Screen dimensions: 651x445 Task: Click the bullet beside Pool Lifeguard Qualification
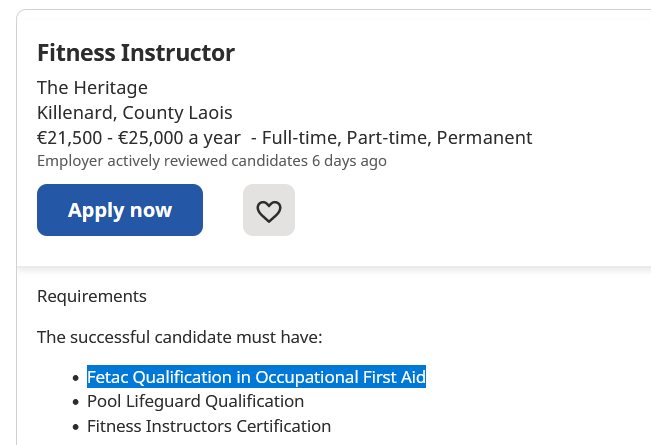point(75,403)
